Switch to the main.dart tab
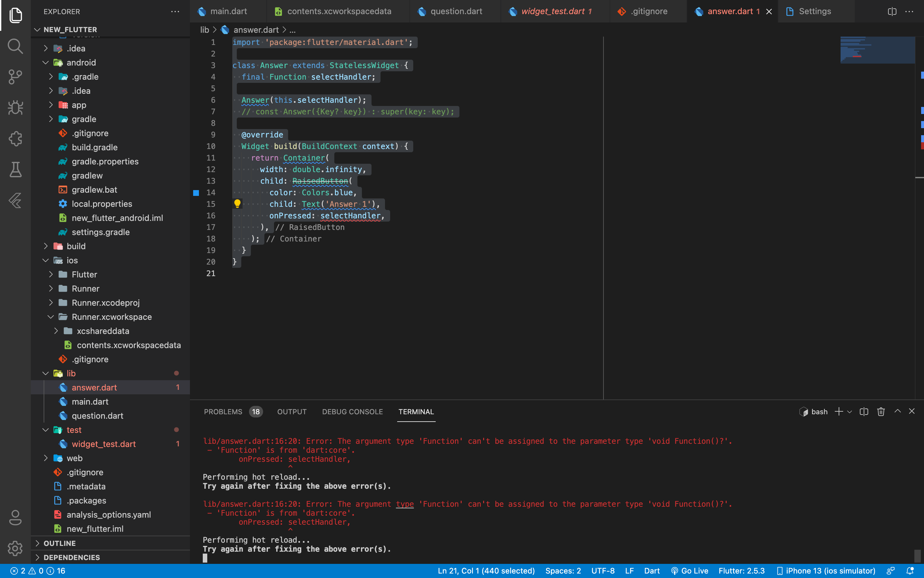The image size is (924, 578). tap(228, 12)
